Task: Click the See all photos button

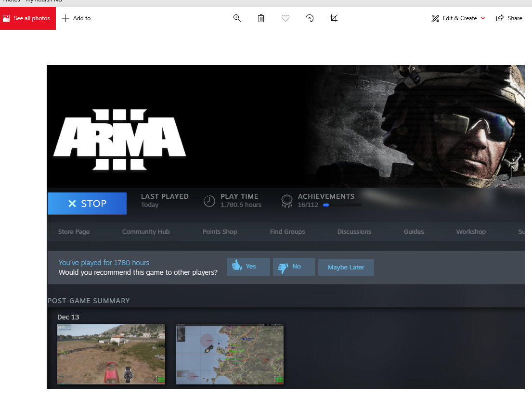Action: coord(28,18)
